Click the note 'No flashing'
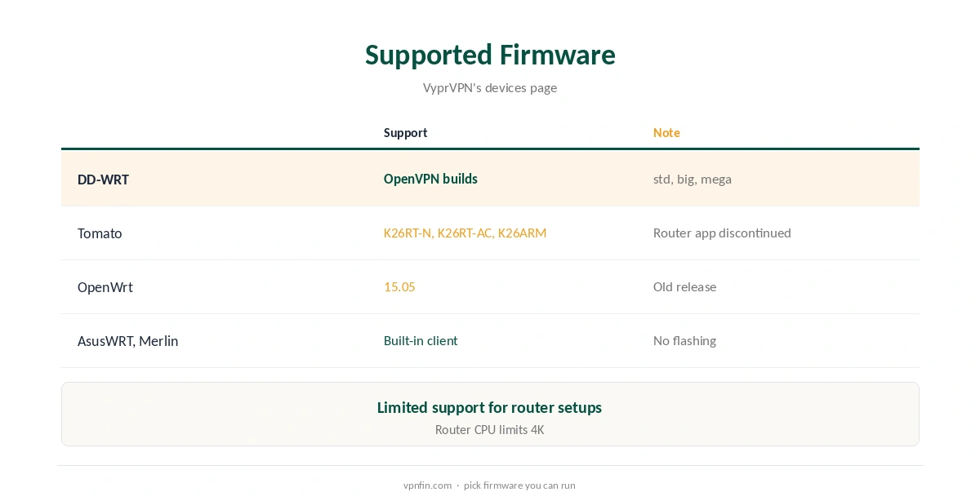The height and width of the screenshot is (501, 980). pos(684,340)
